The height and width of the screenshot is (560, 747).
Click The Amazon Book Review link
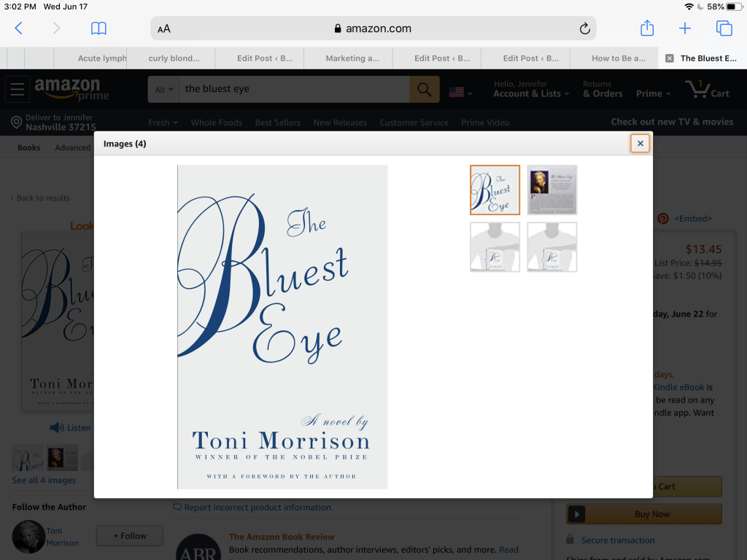point(282,537)
